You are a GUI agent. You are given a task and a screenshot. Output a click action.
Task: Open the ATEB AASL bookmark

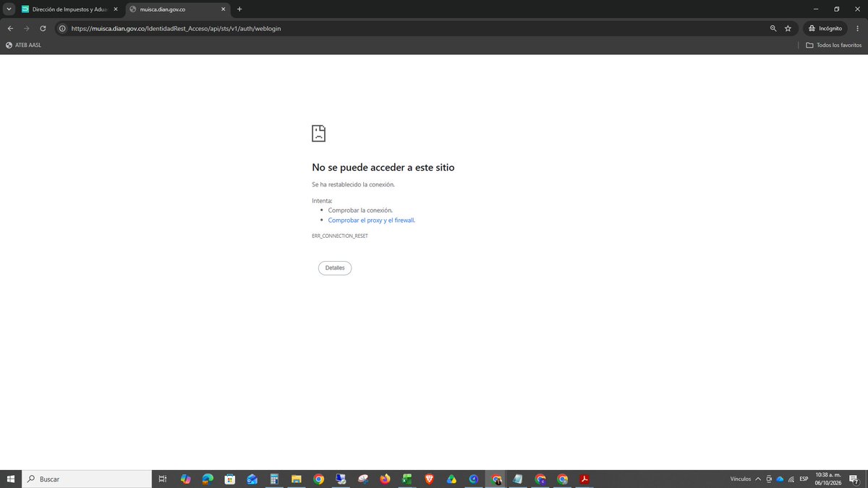23,45
